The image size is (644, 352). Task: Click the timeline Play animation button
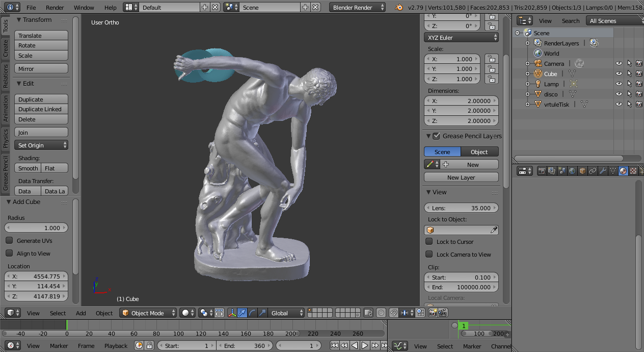[x=365, y=345]
